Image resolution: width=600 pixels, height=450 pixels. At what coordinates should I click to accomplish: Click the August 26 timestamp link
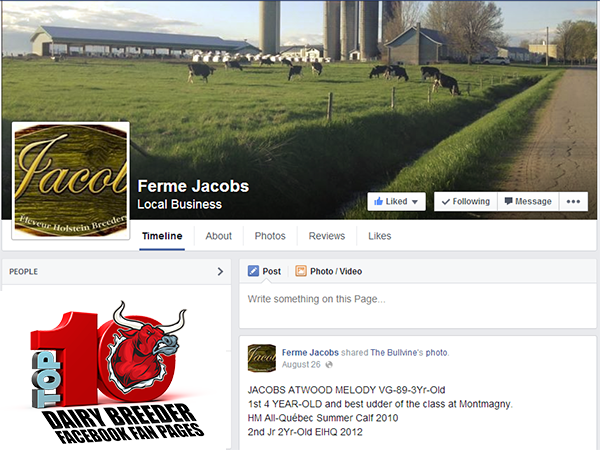pos(301,365)
